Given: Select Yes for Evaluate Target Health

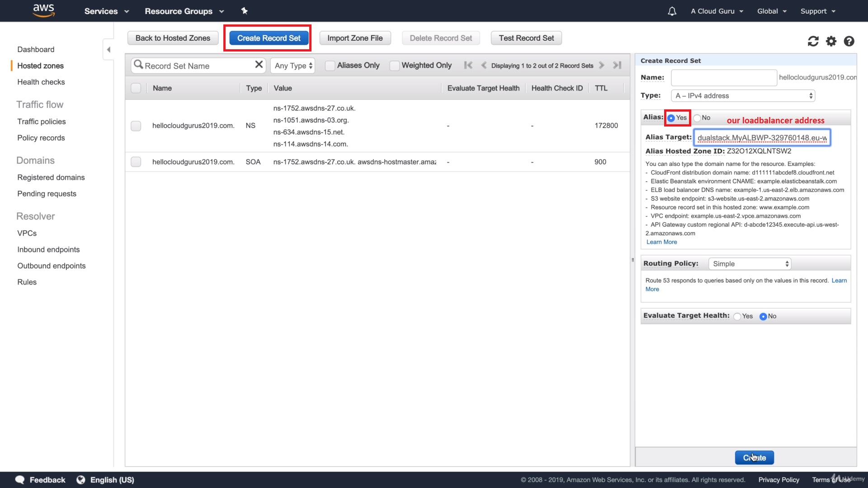Looking at the screenshot, I should [737, 316].
